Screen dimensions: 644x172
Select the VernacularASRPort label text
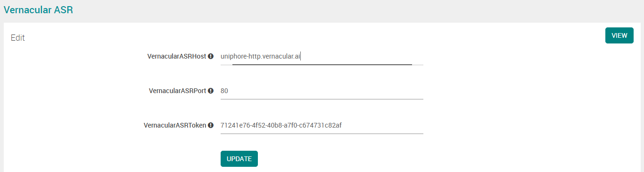(x=178, y=91)
